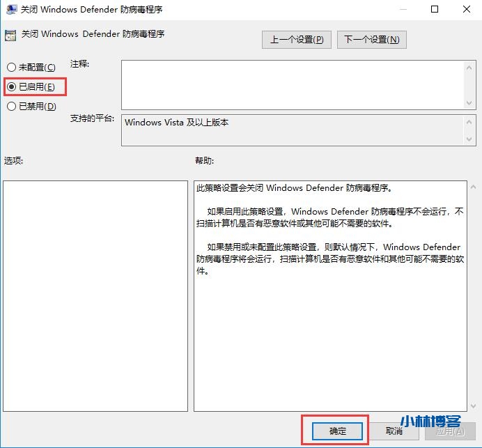Image resolution: width=482 pixels, height=448 pixels.
Task: Click the policy icon in the title bar
Action: click(10, 10)
